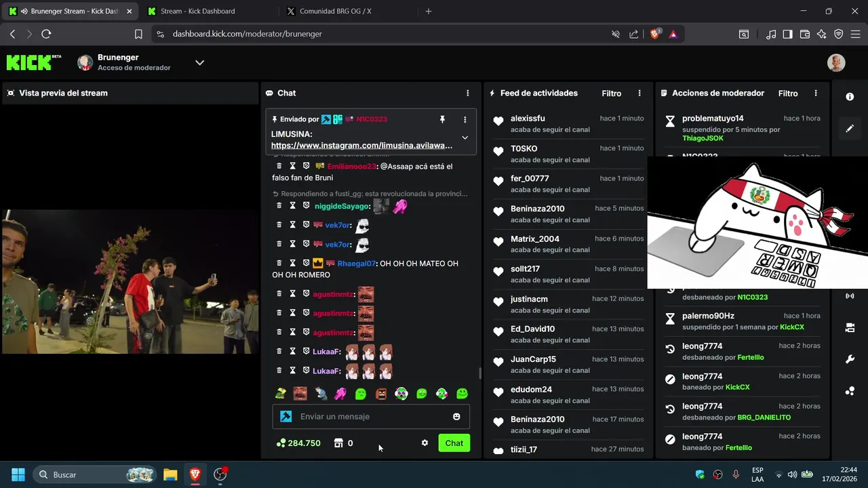The image size is (868, 488).
Task: Delete niggideSayago's message with trash icon
Action: [x=279, y=205]
